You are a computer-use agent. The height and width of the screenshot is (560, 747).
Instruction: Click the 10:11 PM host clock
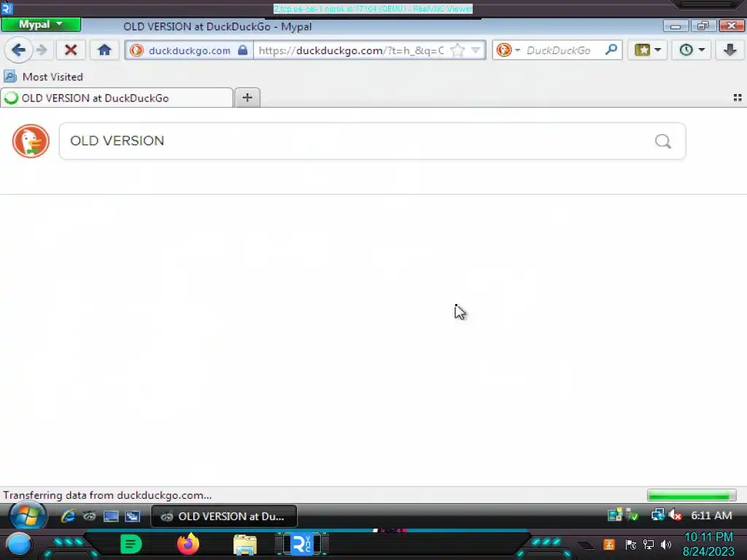pyautogui.click(x=708, y=537)
